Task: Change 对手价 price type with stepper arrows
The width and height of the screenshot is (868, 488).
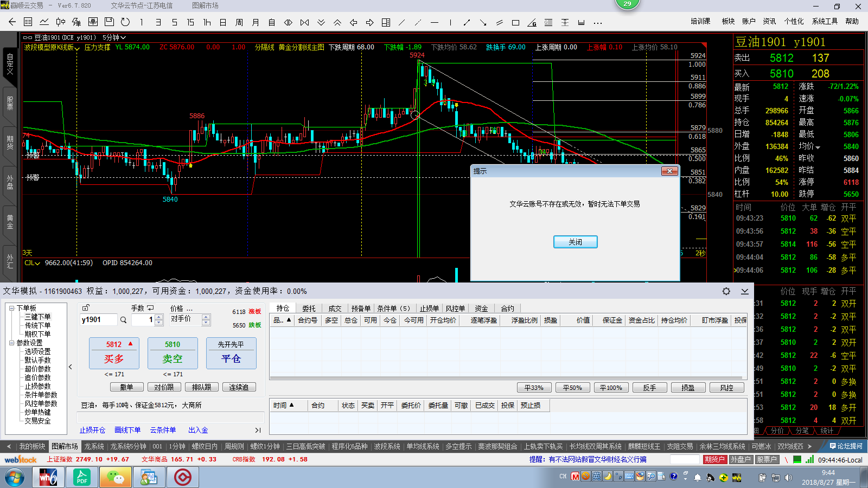Action: pos(206,320)
